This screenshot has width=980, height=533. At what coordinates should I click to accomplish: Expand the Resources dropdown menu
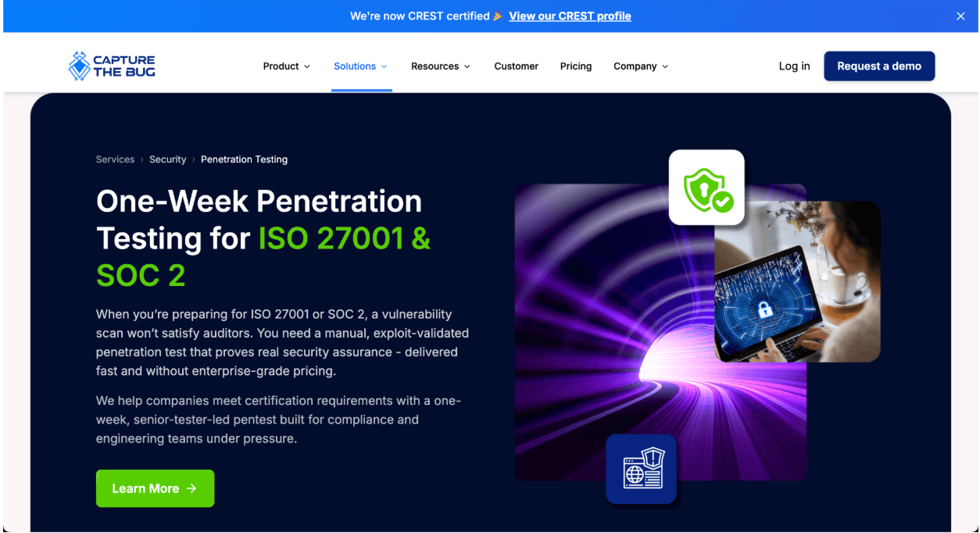[x=441, y=66]
